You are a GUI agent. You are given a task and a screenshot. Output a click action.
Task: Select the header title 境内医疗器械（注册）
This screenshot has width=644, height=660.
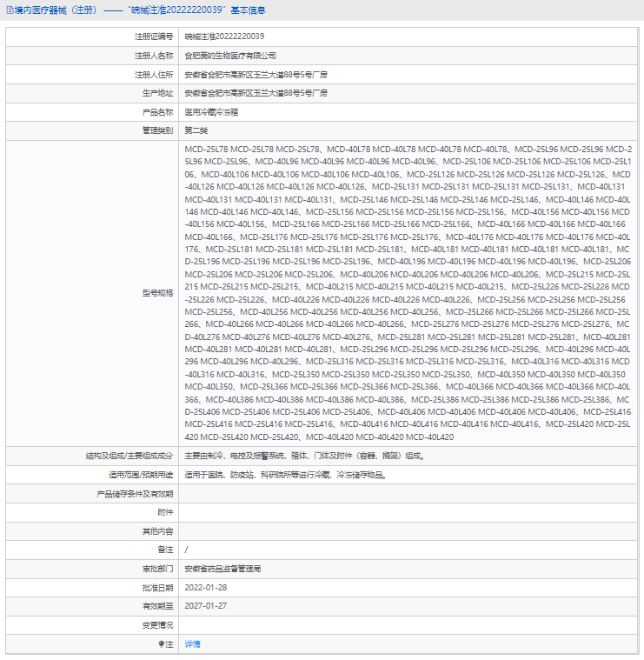[56, 10]
